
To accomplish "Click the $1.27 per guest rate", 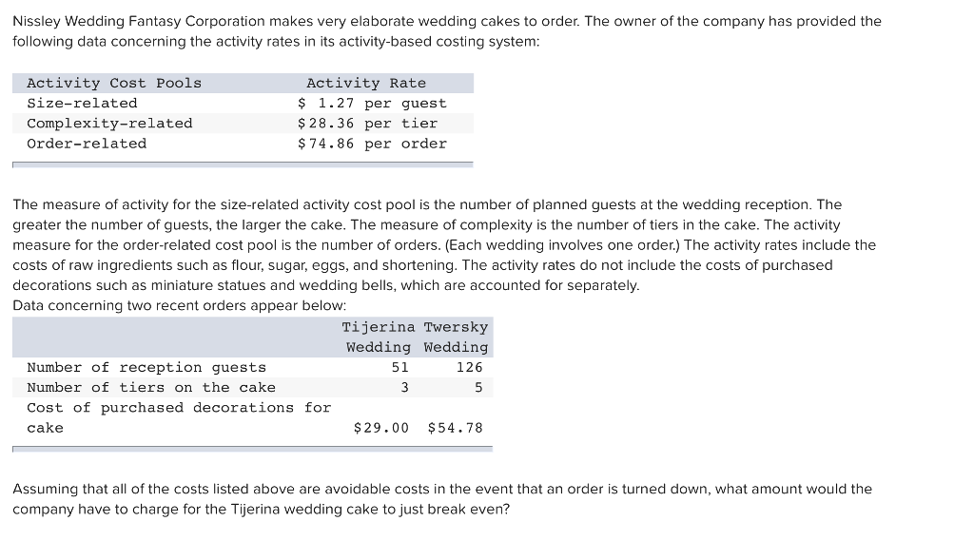I will point(372,103).
